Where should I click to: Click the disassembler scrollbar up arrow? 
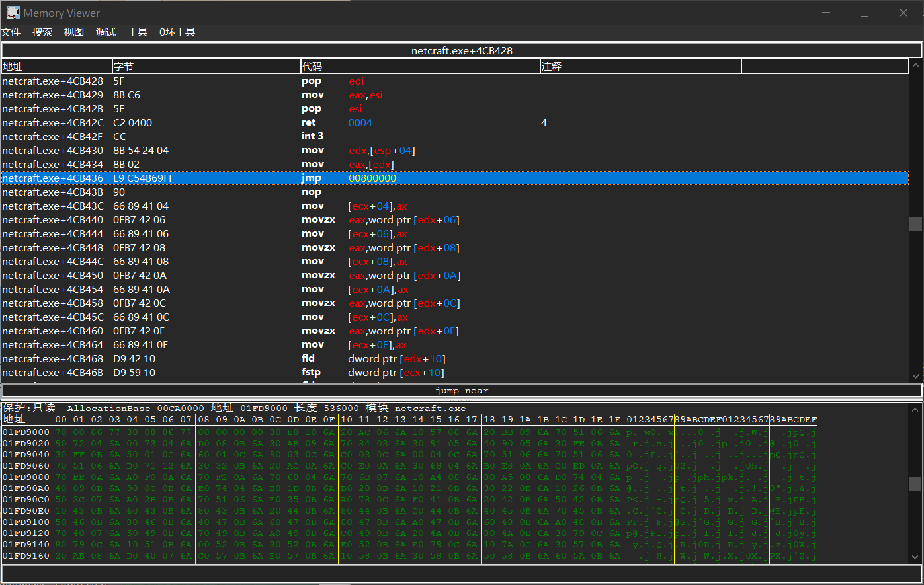click(x=915, y=65)
